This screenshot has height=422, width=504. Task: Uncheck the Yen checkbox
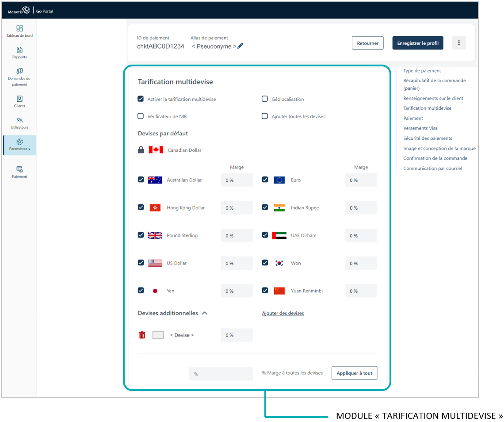(141, 290)
